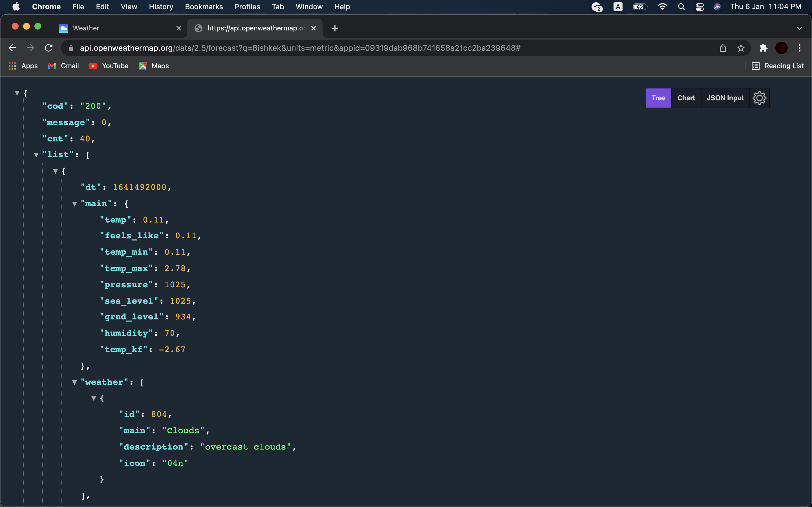Open the Bookmarks menu
Viewport: 812px width, 507px height.
tap(204, 7)
